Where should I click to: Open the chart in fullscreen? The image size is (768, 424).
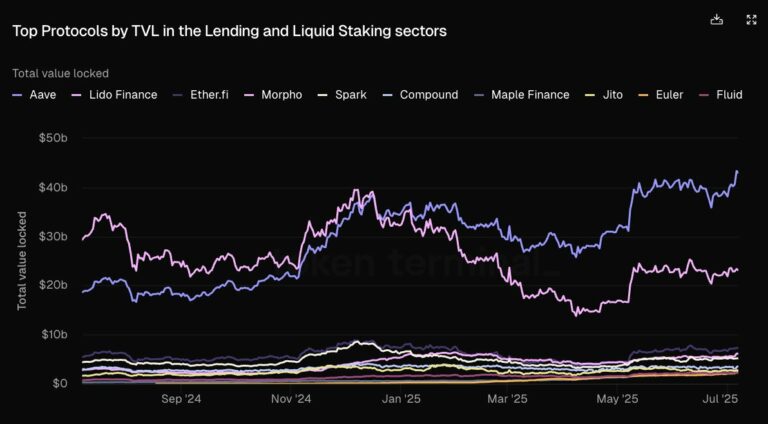(751, 20)
